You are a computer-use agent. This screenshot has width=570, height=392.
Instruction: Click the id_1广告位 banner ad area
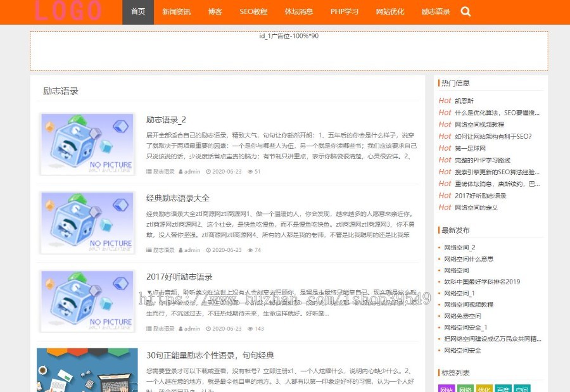click(289, 51)
